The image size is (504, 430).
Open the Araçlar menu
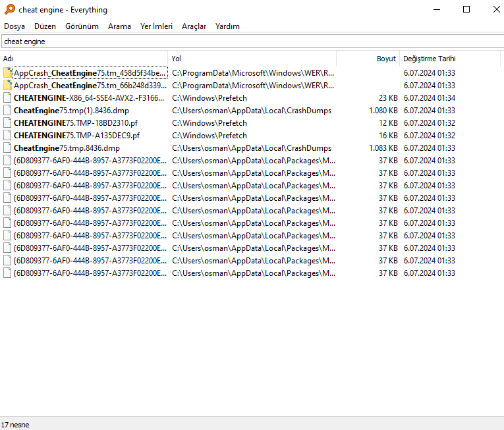point(194,26)
